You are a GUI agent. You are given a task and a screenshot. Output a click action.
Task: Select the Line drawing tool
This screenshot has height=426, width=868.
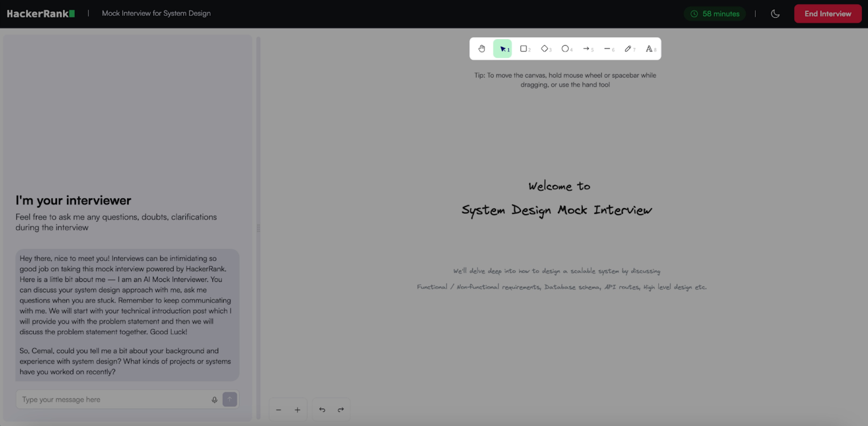(x=608, y=49)
